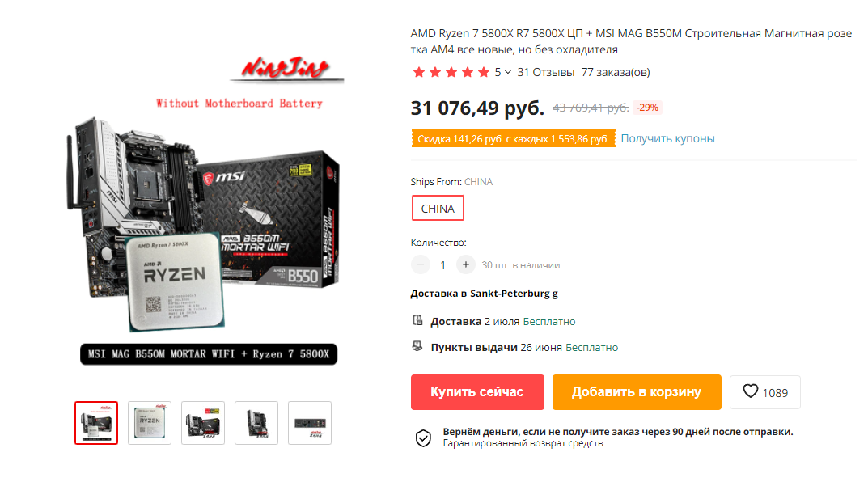Click the Купить сейчас button

[x=477, y=391]
